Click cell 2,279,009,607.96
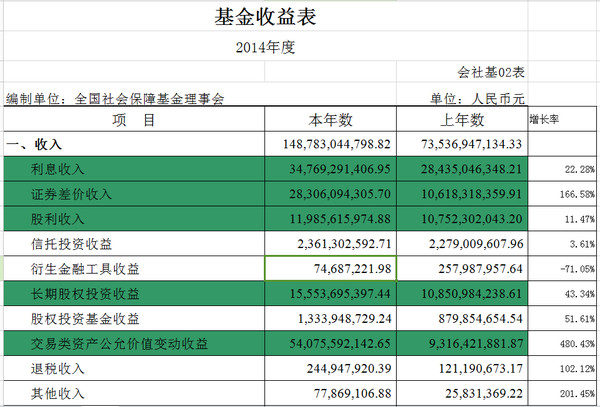The image size is (600, 407). (462, 244)
